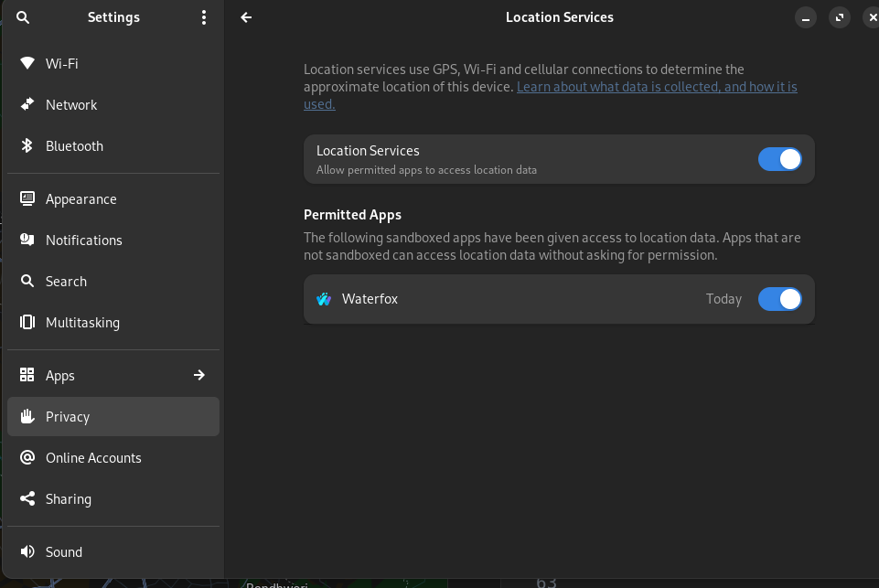Open the Apps label
Screen dimensions: 879x588
point(60,376)
